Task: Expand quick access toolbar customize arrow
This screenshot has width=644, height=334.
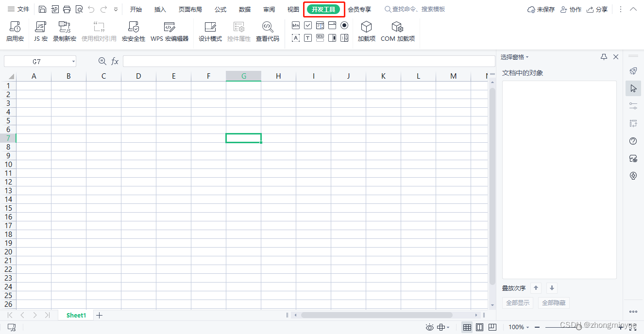Action: pyautogui.click(x=116, y=9)
